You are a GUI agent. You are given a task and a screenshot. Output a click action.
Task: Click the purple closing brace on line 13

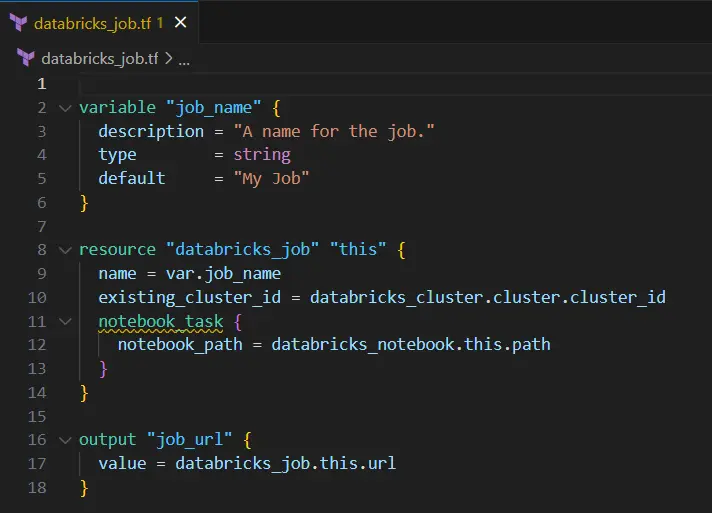pyautogui.click(x=103, y=369)
